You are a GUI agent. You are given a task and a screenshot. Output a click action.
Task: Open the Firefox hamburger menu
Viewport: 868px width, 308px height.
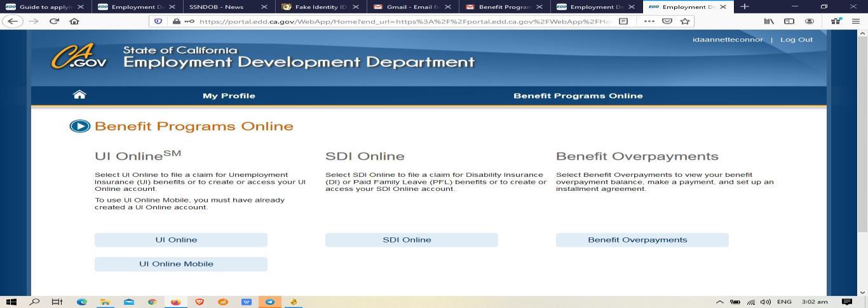pyautogui.click(x=855, y=21)
